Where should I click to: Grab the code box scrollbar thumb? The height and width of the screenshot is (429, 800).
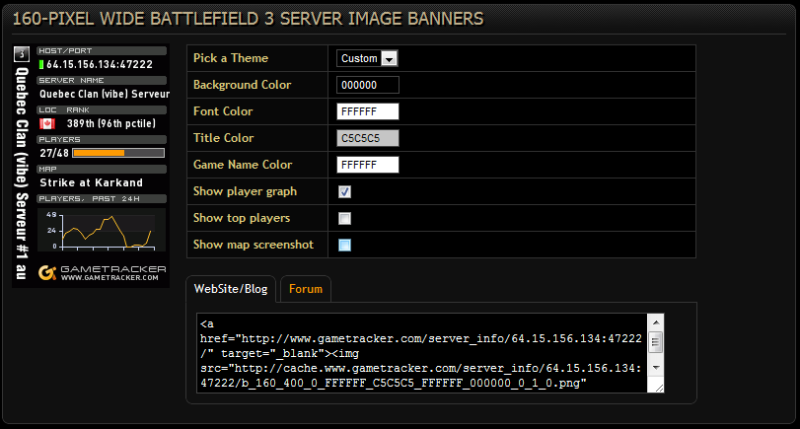pos(656,342)
